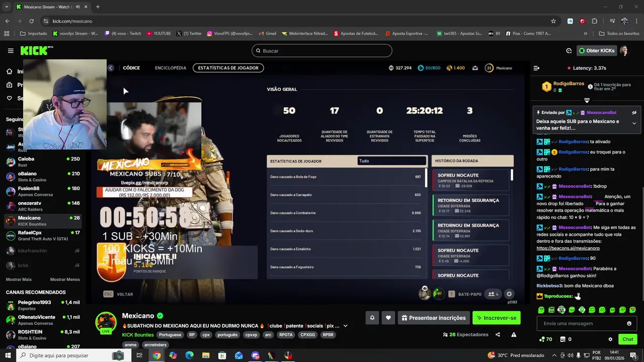644x362 pixels.
Task: Open the Windows notification center icon
Action: pos(633,355)
